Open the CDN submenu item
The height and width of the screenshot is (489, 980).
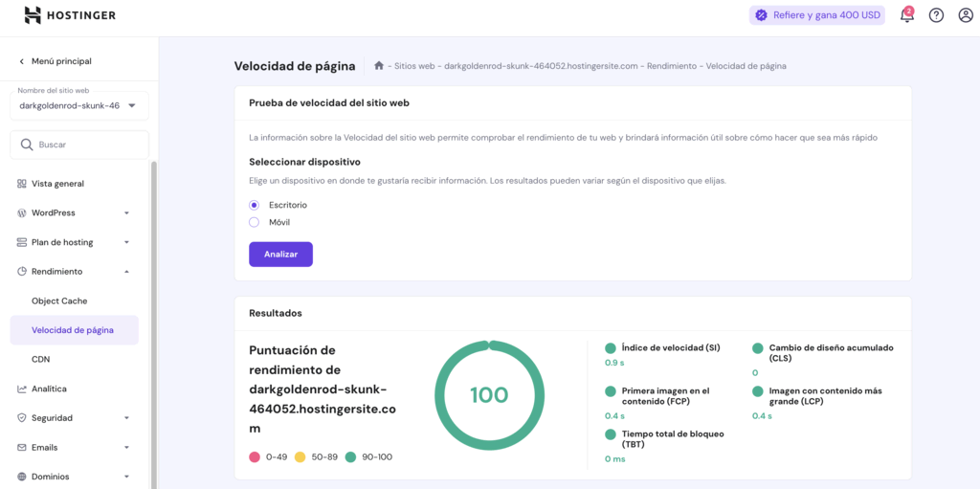(x=40, y=360)
